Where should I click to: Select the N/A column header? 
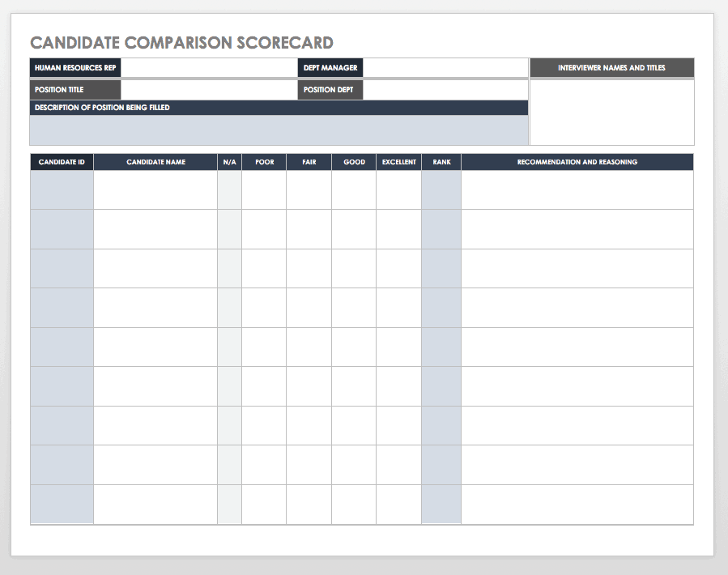(x=229, y=162)
